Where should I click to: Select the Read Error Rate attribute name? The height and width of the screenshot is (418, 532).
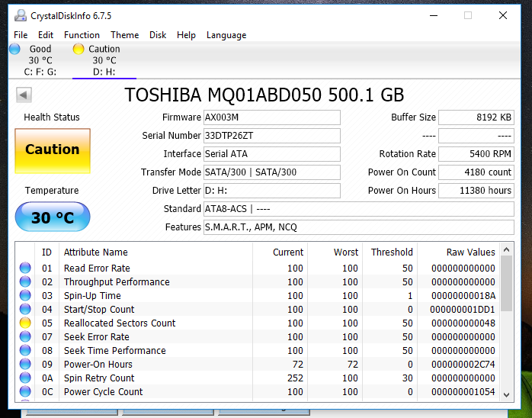97,268
